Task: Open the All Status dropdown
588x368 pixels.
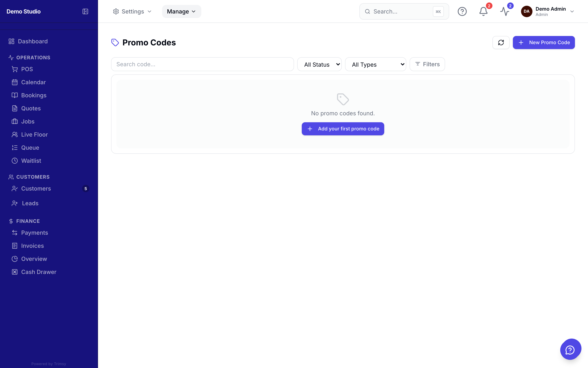Action: pyautogui.click(x=319, y=64)
